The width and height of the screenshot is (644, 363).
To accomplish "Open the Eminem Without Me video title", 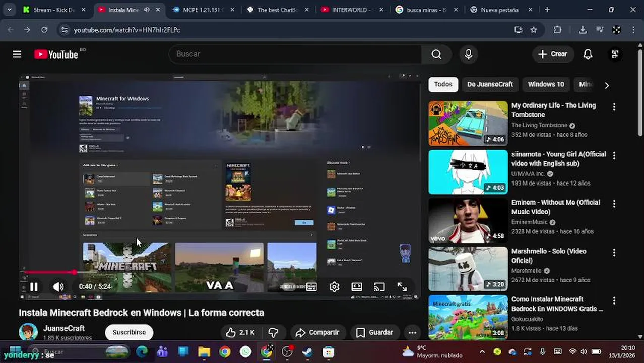I will click(556, 207).
